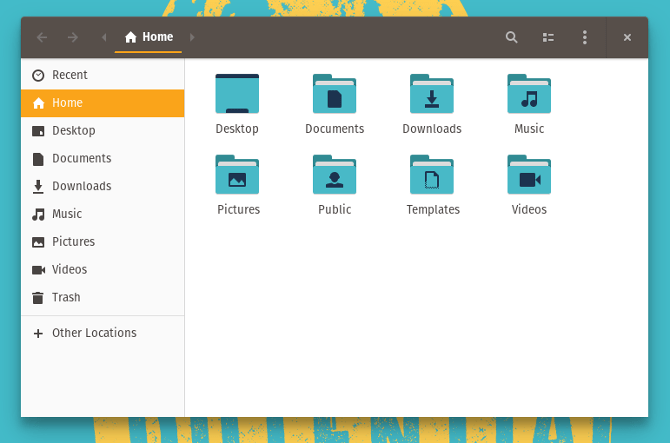
Task: Click the document icon in the sidebar
Action: 38,159
